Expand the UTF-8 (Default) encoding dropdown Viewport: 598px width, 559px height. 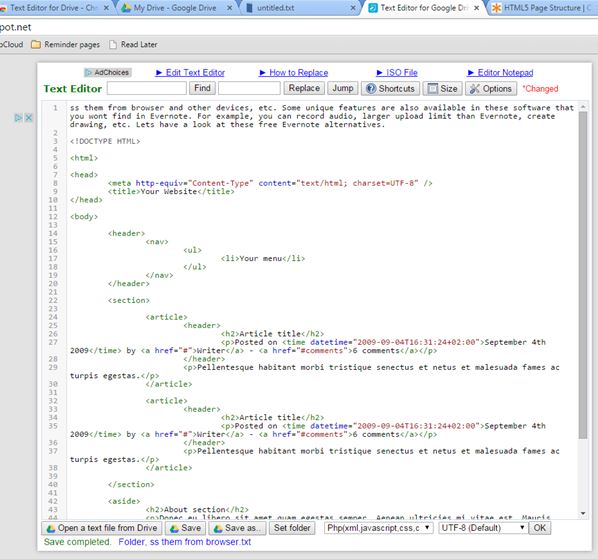coord(483,528)
